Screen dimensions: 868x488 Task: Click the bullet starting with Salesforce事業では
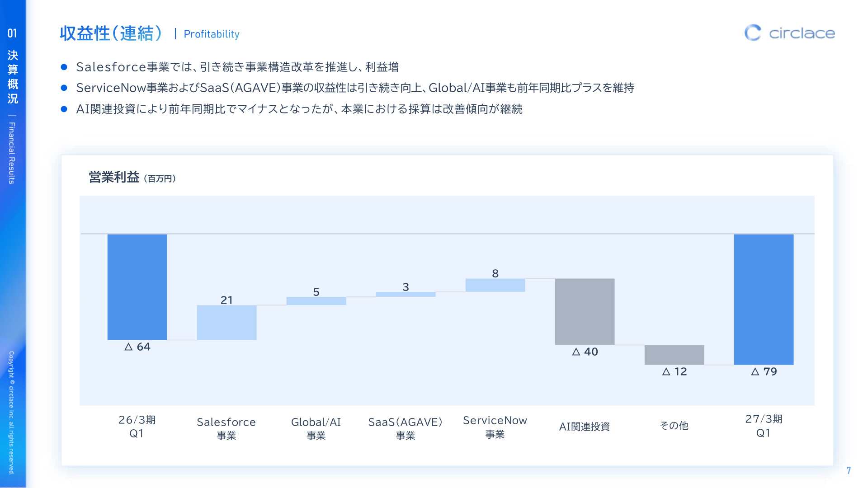(x=237, y=67)
